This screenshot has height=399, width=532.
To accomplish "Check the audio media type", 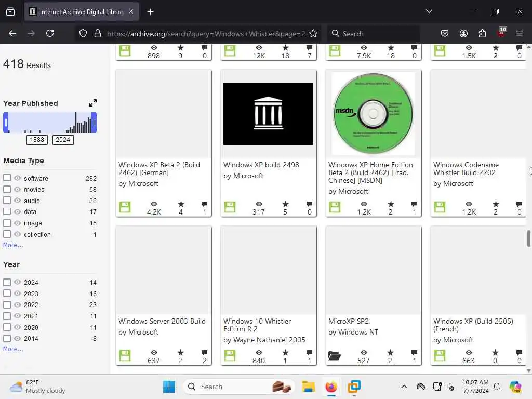I will 7,200.
